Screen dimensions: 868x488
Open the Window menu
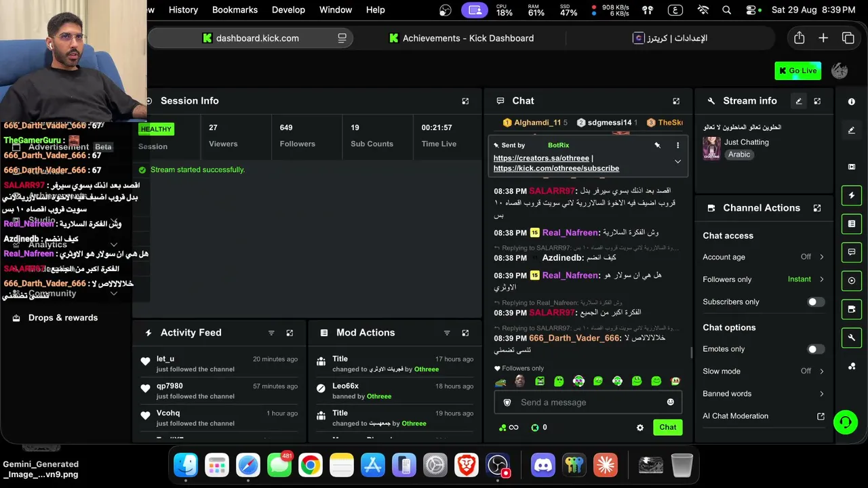pyautogui.click(x=336, y=9)
